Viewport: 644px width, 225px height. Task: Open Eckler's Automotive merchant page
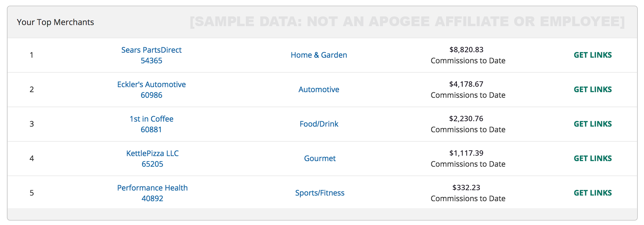[151, 84]
